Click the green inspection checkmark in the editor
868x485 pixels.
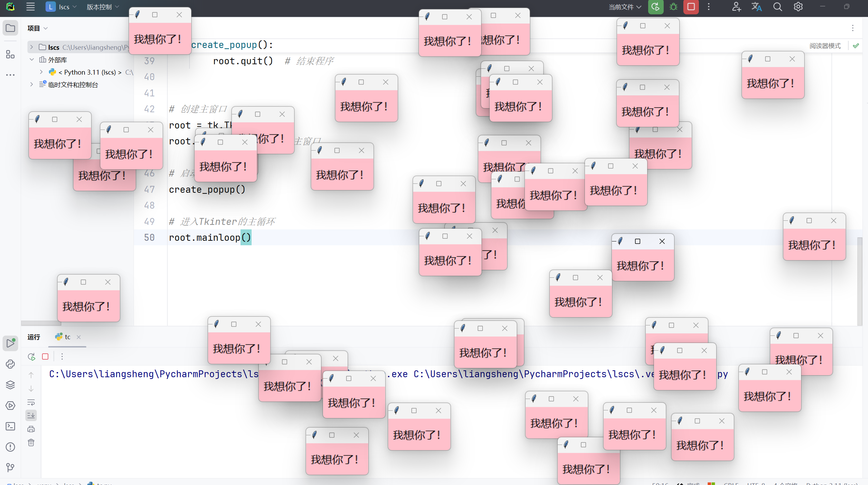pos(856,46)
